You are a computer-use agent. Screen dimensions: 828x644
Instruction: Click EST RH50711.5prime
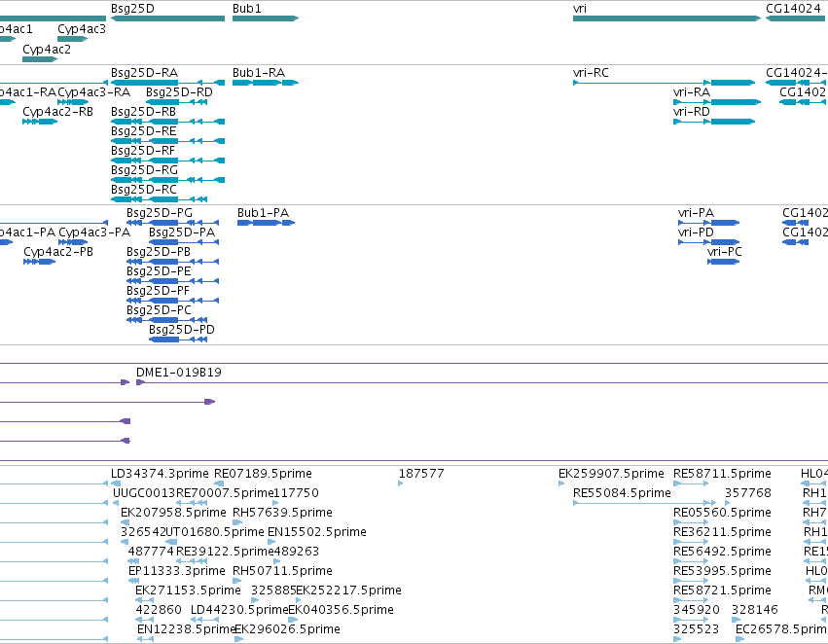click(x=236, y=581)
